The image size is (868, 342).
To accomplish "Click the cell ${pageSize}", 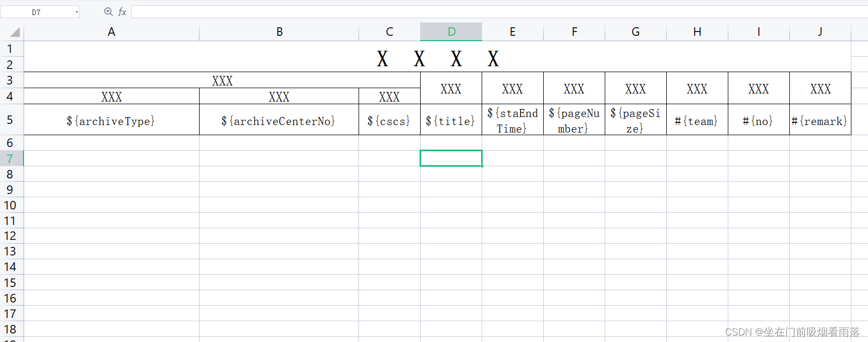I will pyautogui.click(x=636, y=120).
